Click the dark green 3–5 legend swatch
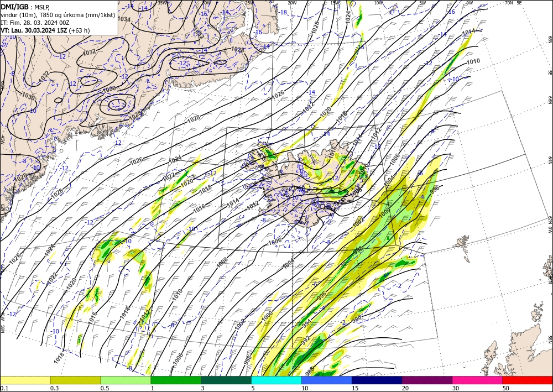 pos(226,380)
